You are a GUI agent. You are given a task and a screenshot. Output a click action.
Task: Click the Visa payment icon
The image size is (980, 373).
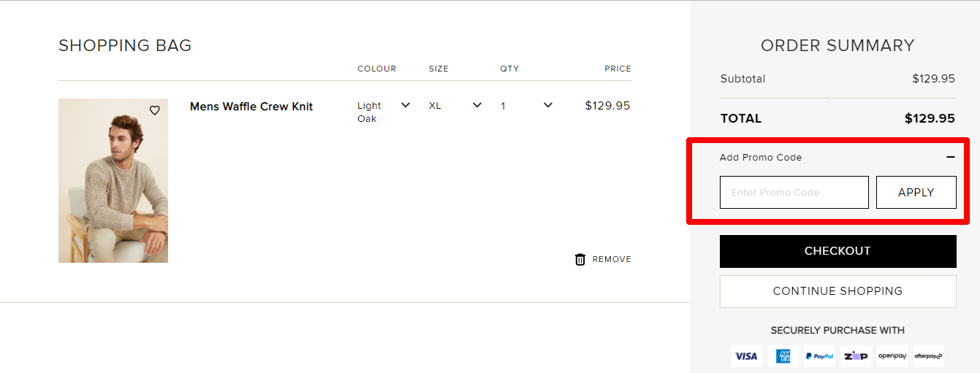click(746, 356)
